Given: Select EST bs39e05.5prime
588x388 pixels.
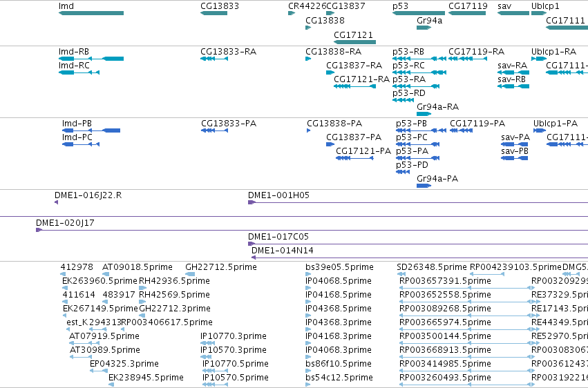Looking at the screenshot, I should [x=308, y=274].
